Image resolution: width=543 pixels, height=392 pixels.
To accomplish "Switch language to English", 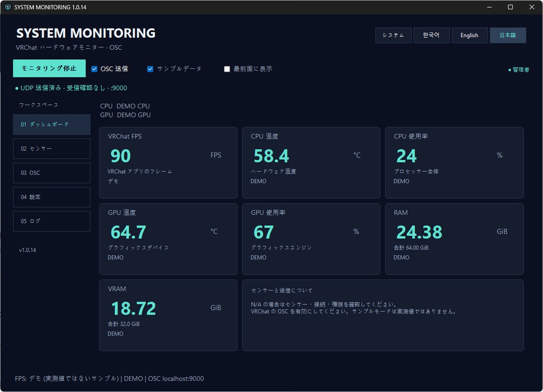I will [x=469, y=35].
